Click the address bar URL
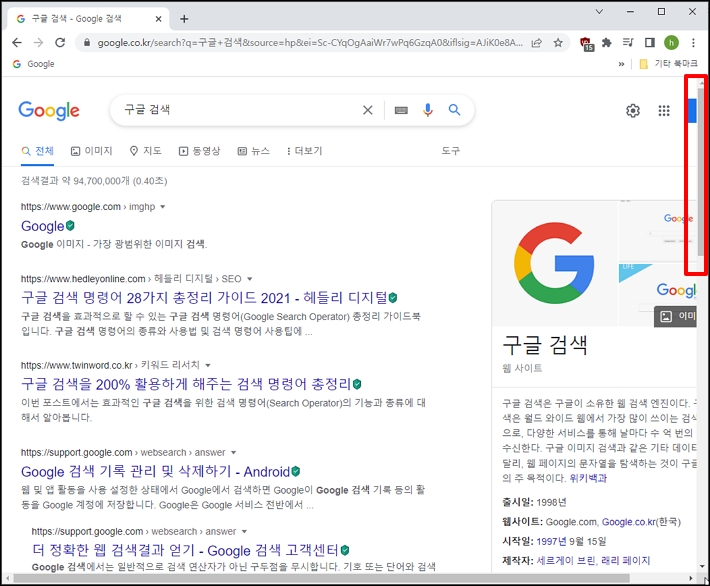This screenshot has width=710, height=586. click(310, 43)
